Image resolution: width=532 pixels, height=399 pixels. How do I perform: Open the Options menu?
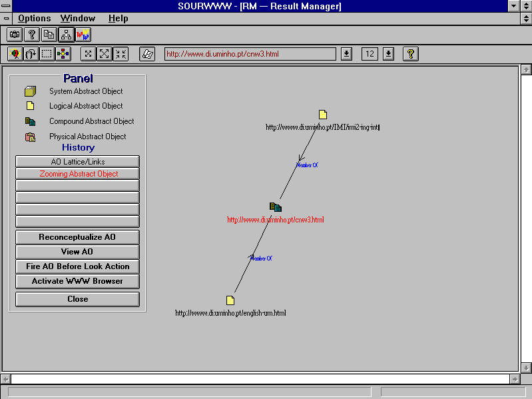point(35,18)
